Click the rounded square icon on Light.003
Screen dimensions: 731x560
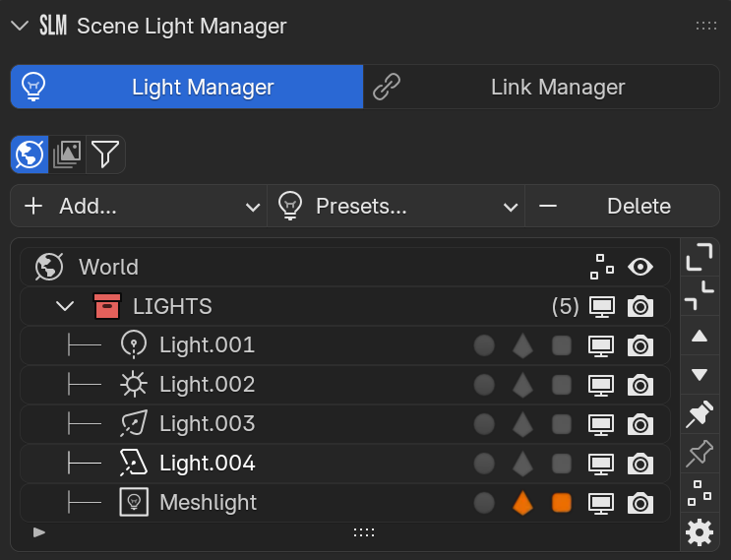pyautogui.click(x=562, y=424)
